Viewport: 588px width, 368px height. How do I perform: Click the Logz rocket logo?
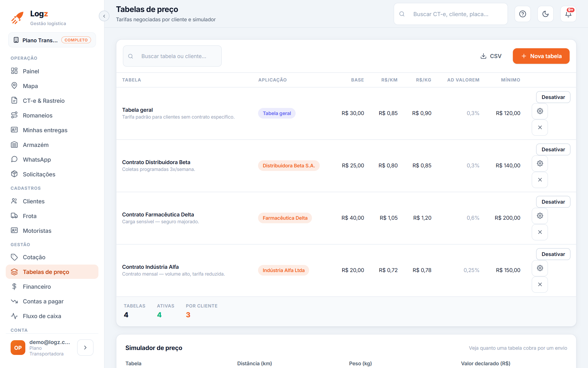click(x=17, y=18)
